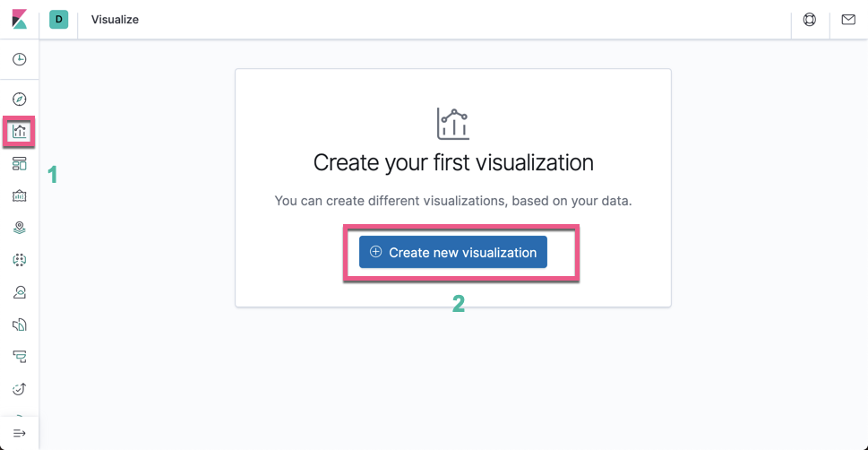Open the Logs sidebar icon
This screenshot has height=450, width=868.
pos(20,325)
